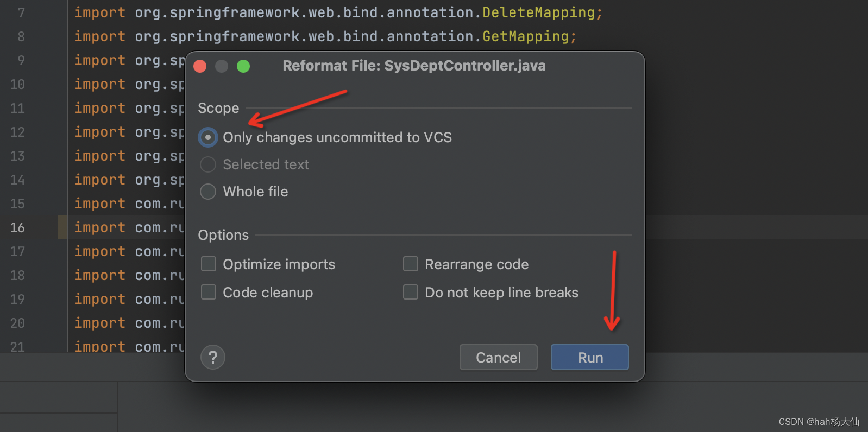Click line number 7 in the gutter
Screen dimensions: 868x432
[21, 12]
